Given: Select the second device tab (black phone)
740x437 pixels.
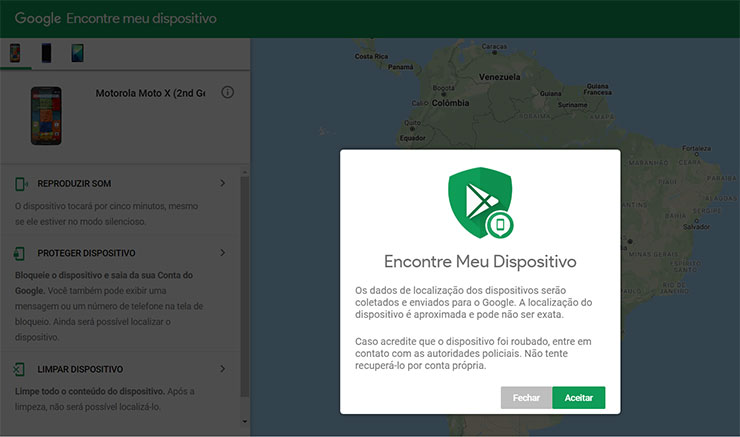Looking at the screenshot, I should (x=46, y=53).
